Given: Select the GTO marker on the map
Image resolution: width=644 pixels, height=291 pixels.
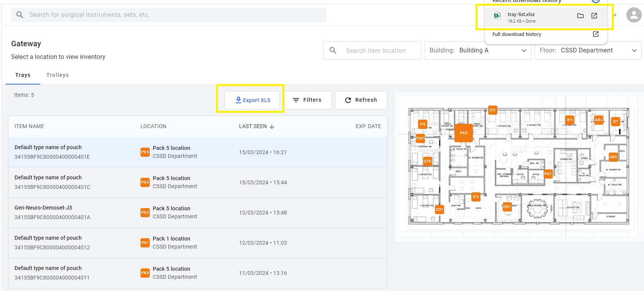Looking at the screenshot, I should point(427,161).
